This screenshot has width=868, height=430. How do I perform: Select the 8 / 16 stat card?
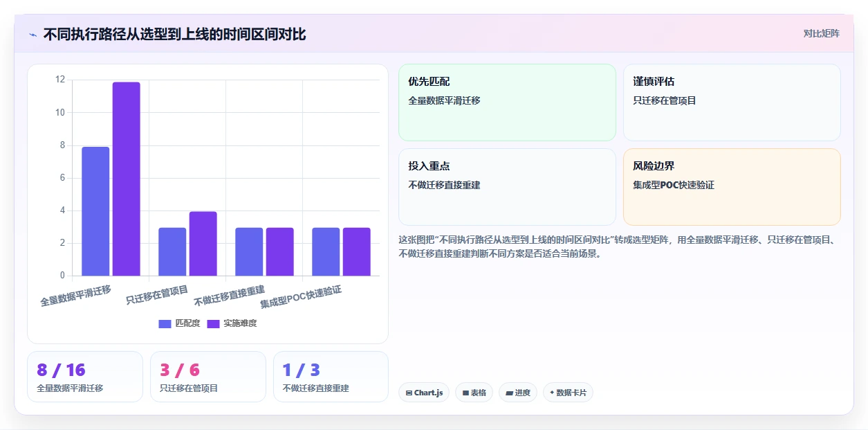[x=85, y=377]
